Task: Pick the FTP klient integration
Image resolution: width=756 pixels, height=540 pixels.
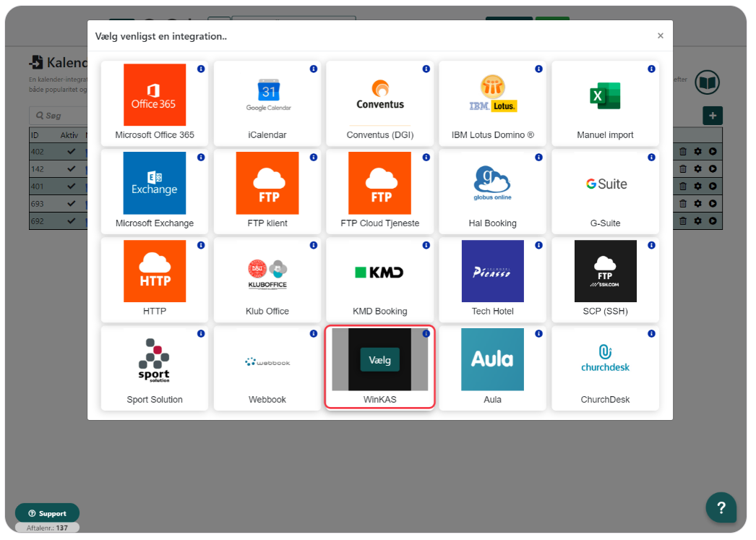Action: pyautogui.click(x=267, y=192)
